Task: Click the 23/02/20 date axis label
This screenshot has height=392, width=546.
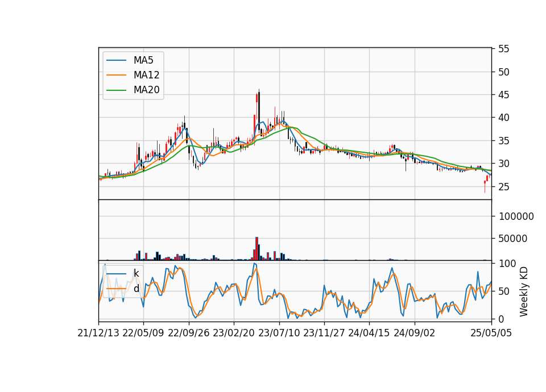Action: point(234,333)
